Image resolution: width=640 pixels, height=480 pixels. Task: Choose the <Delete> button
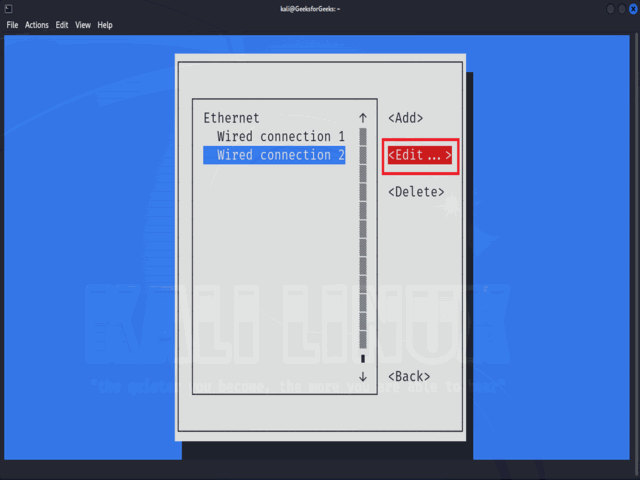click(416, 192)
